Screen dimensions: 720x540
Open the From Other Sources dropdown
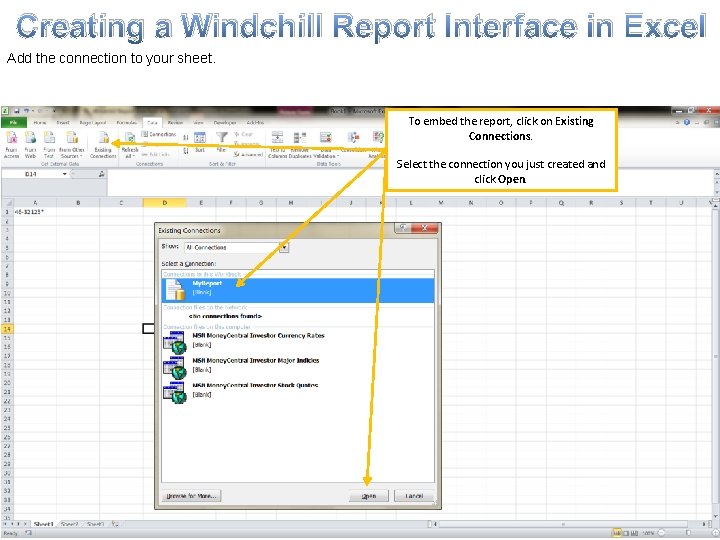coord(72,144)
